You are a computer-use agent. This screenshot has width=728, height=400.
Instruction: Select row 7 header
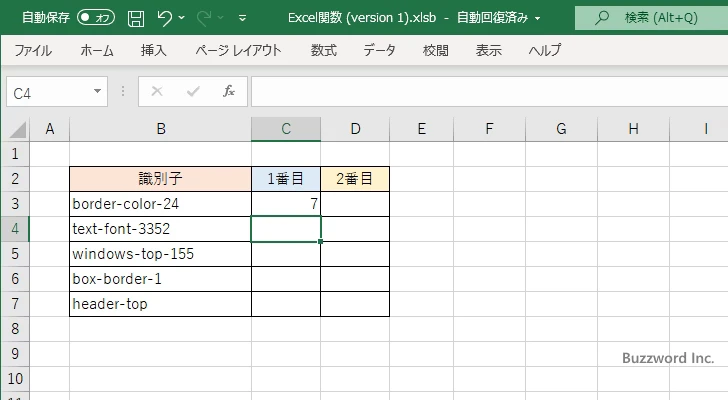coord(15,304)
